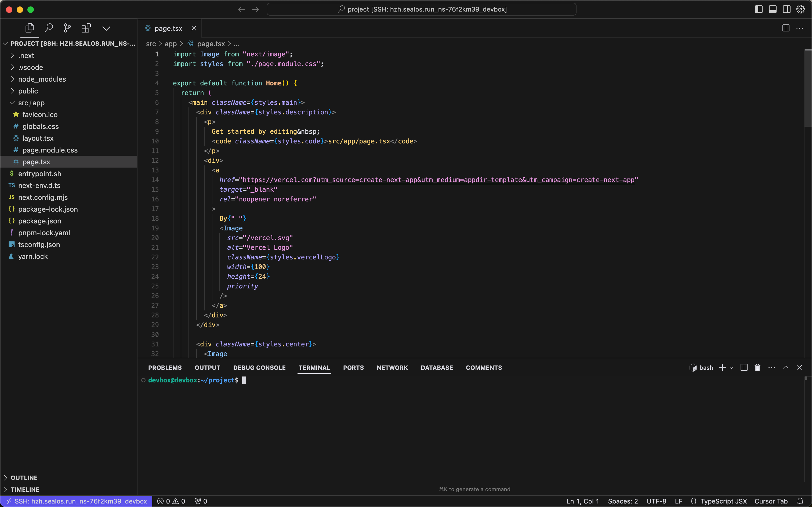The height and width of the screenshot is (507, 812).
Task: Click the notifications bell in status bar
Action: pos(800,501)
